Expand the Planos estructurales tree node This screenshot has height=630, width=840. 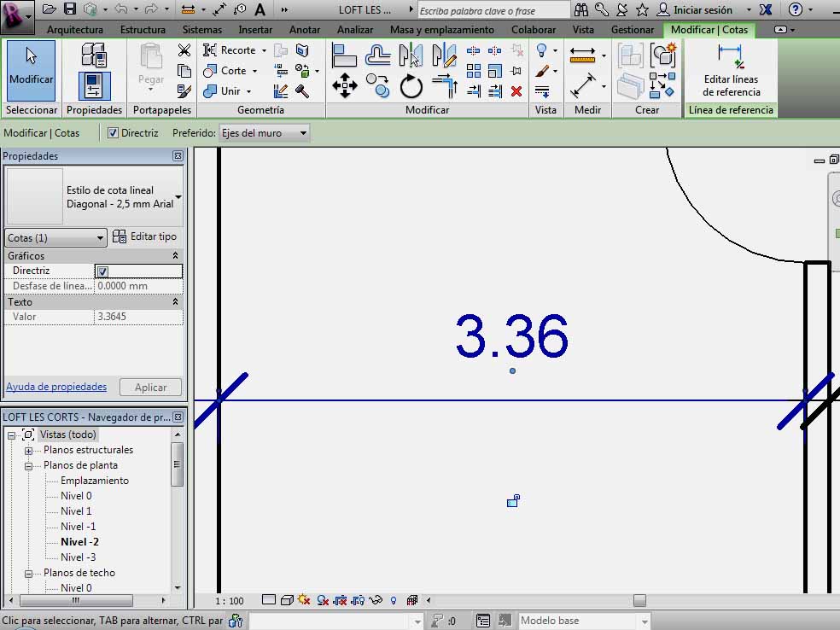click(28, 451)
